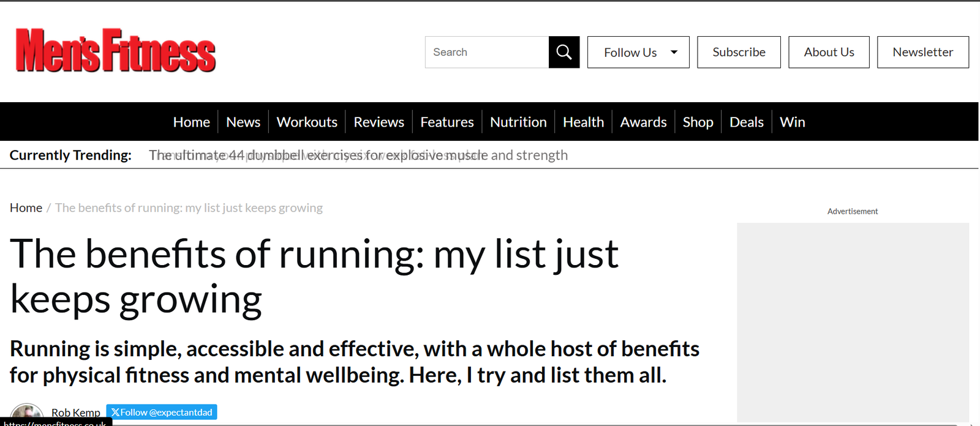The image size is (980, 426).
Task: Open the News menu item
Action: click(243, 122)
